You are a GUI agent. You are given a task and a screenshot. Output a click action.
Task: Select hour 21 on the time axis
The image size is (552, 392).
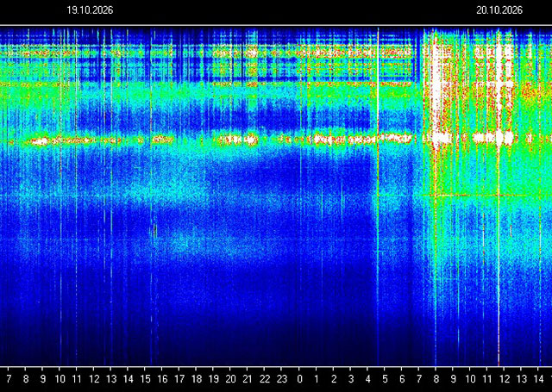click(x=248, y=379)
